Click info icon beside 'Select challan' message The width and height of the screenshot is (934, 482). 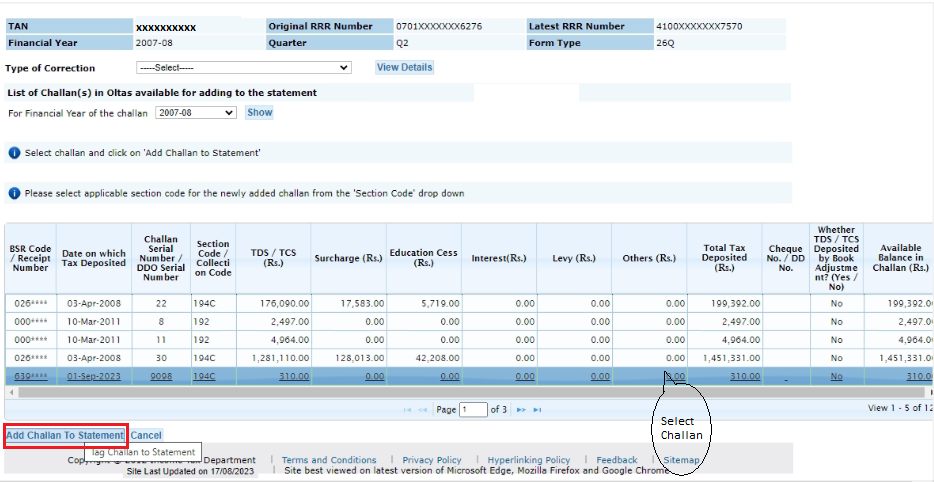pos(14,153)
